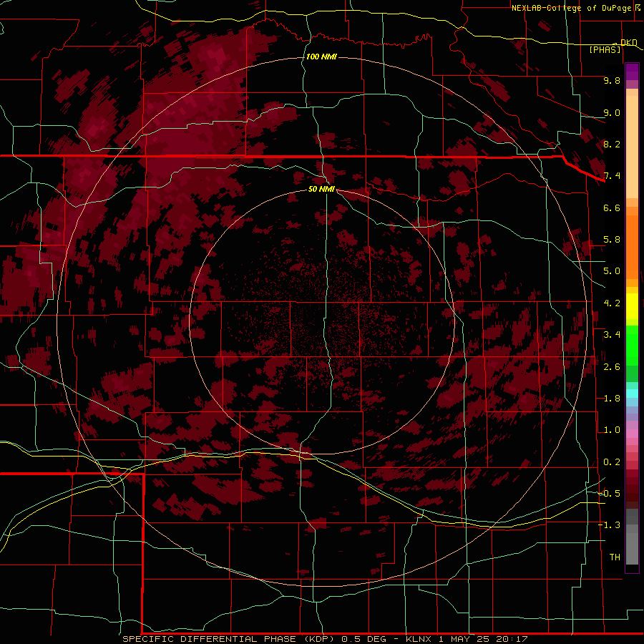Click the 8.2 value on the scale
This screenshot has height=644, width=644.
pyautogui.click(x=612, y=144)
